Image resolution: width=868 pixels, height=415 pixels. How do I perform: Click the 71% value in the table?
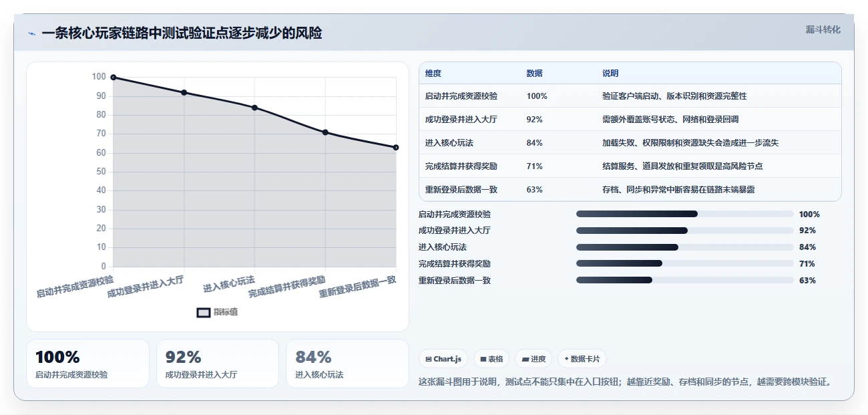click(x=535, y=166)
